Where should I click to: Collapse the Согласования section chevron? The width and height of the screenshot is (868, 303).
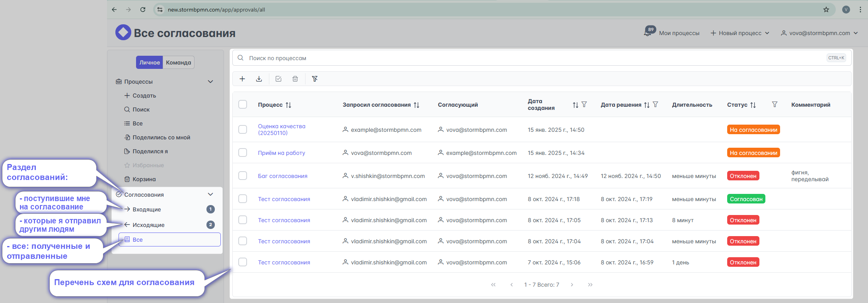[x=210, y=194]
